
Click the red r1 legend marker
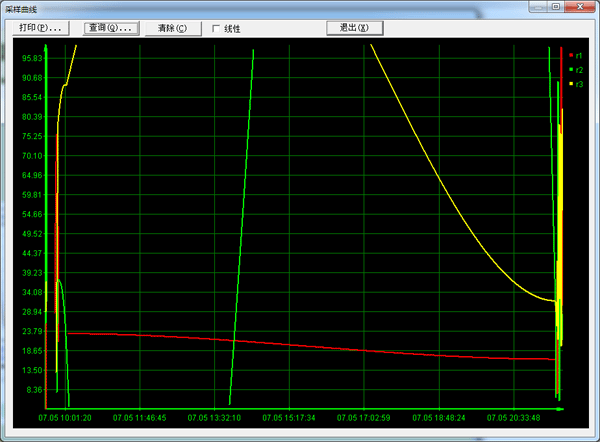click(571, 56)
